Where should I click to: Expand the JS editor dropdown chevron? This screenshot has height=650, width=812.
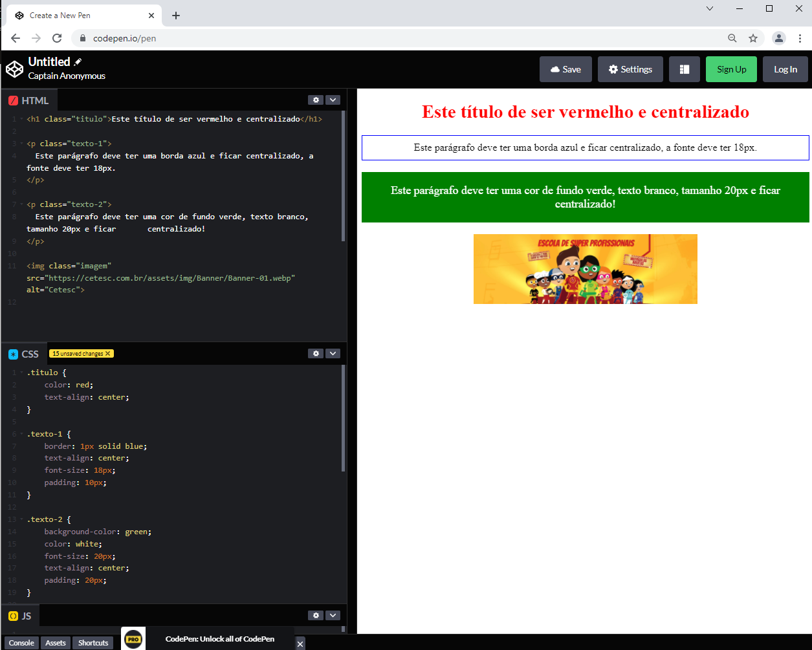[x=333, y=616]
